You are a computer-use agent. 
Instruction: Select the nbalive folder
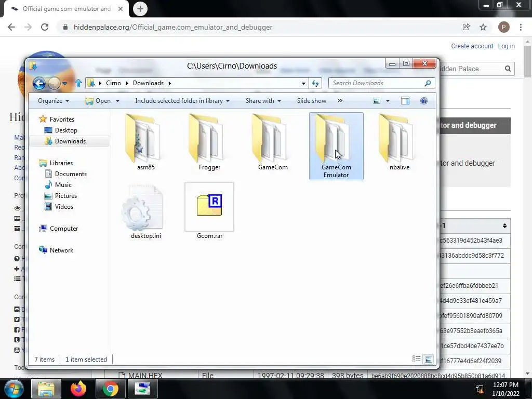(400, 142)
